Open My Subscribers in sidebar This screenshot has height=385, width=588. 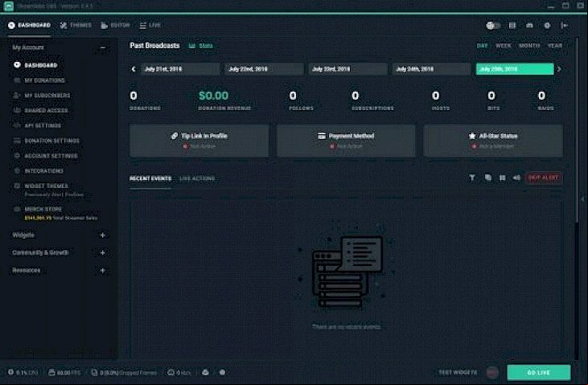(x=47, y=96)
